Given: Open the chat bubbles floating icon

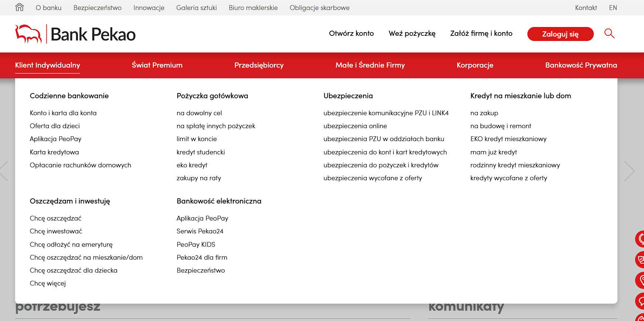Looking at the screenshot, I should click(x=640, y=301).
